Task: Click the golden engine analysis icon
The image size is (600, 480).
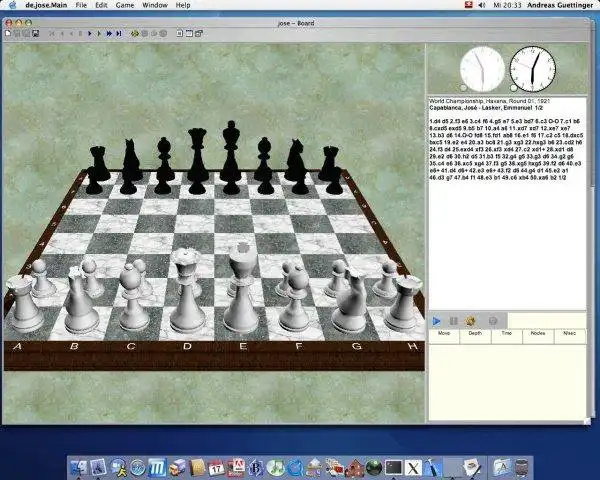Action: click(471, 321)
